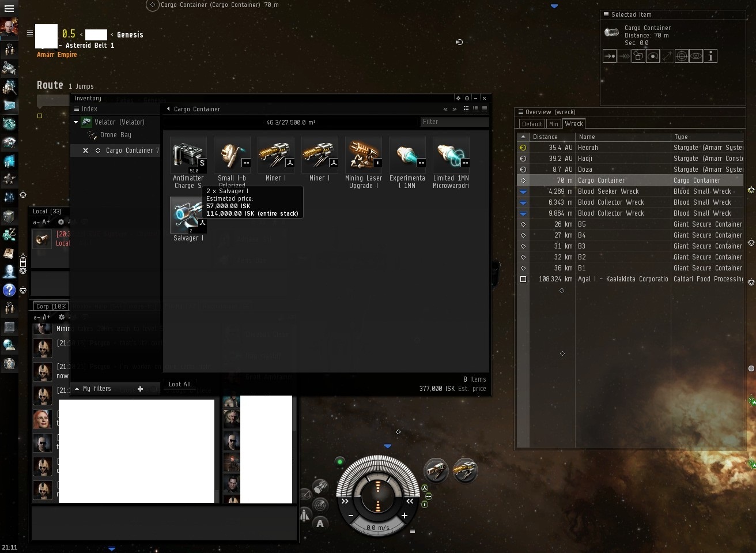Viewport: 756px width, 553px height.
Task: Sort overview by Name column
Action: point(623,137)
